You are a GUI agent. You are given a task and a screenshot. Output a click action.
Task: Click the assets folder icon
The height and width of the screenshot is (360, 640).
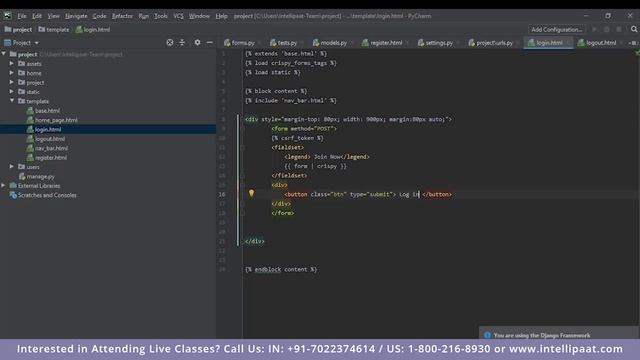[22, 63]
